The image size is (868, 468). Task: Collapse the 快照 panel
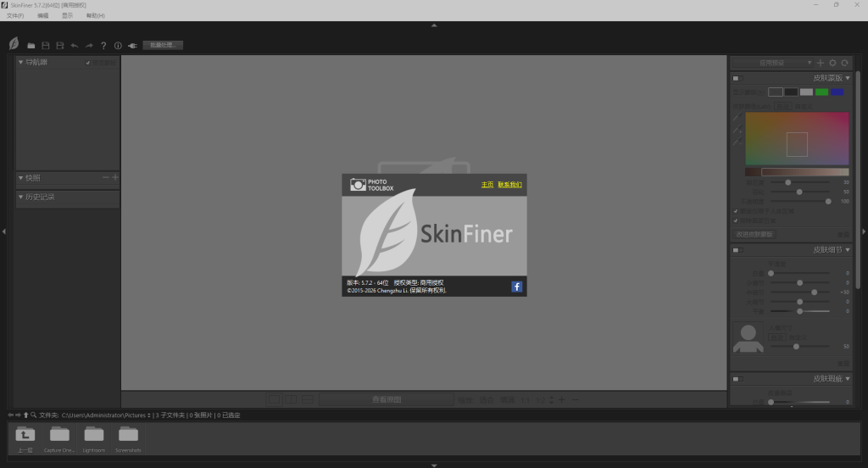(20, 178)
